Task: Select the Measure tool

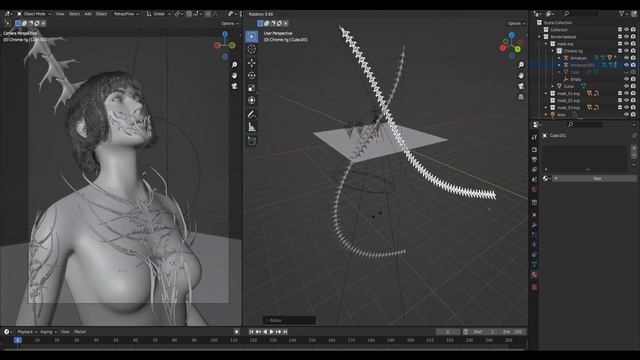Action: point(252,127)
